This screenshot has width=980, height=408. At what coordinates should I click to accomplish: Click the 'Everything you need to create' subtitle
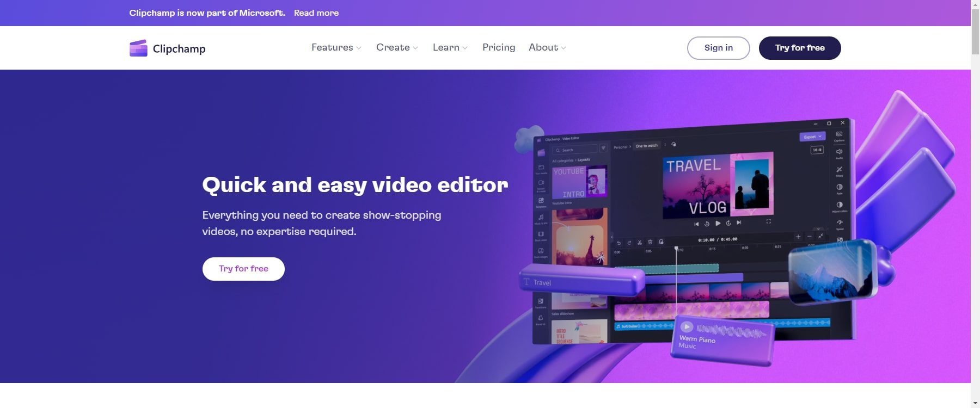tap(322, 223)
